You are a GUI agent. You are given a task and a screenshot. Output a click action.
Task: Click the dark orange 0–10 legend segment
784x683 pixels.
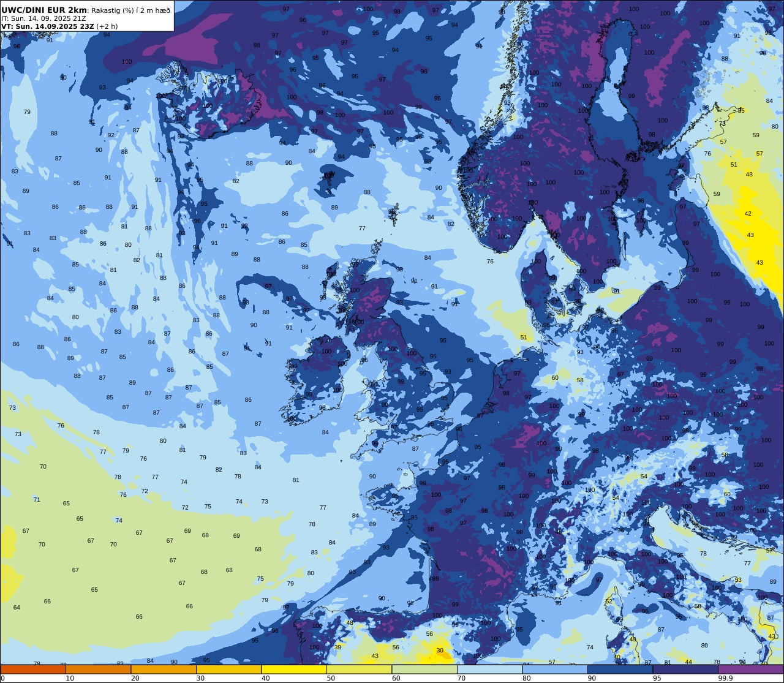33,669
